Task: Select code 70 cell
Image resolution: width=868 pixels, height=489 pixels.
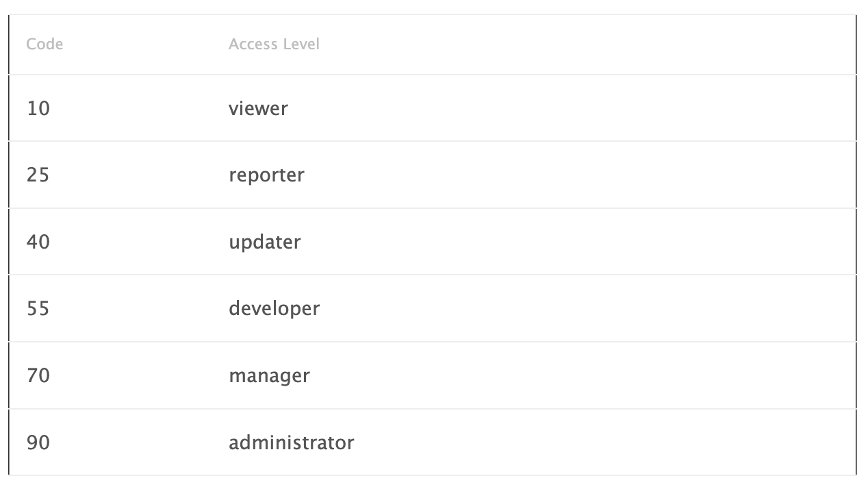Action: pos(38,376)
